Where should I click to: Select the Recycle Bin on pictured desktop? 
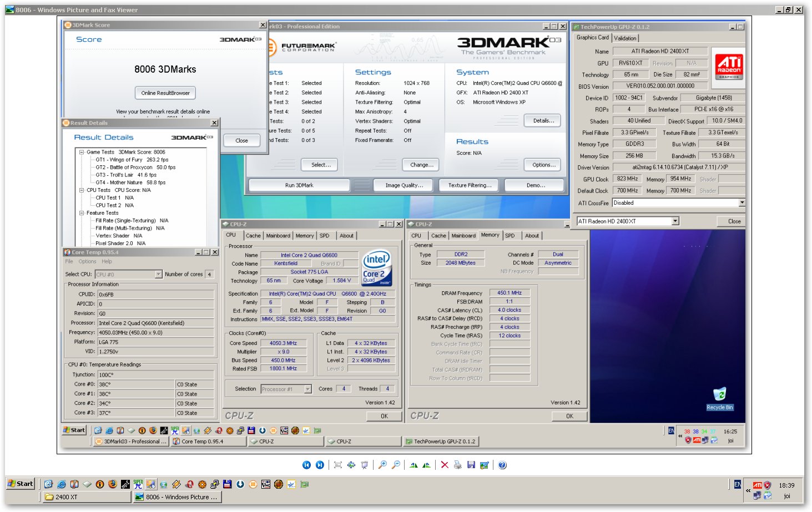[720, 399]
